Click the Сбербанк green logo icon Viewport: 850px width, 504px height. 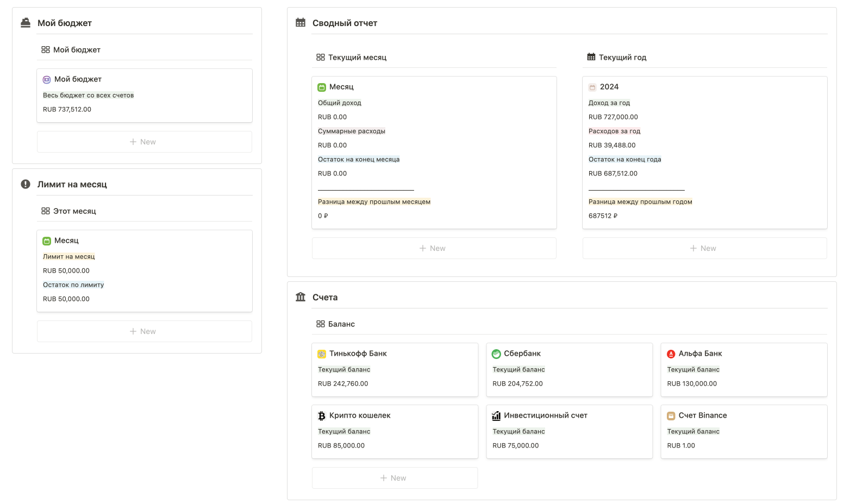[496, 354]
